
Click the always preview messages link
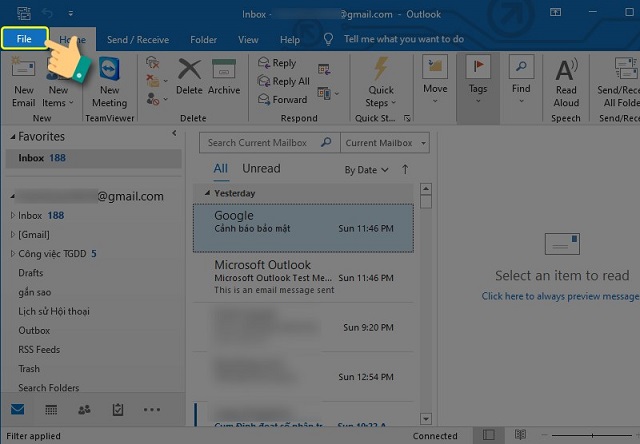tap(560, 296)
